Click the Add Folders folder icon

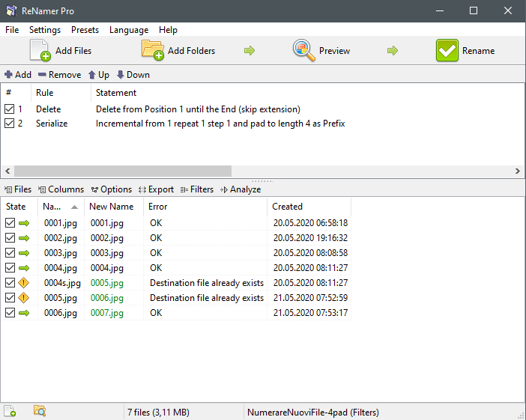click(x=153, y=50)
